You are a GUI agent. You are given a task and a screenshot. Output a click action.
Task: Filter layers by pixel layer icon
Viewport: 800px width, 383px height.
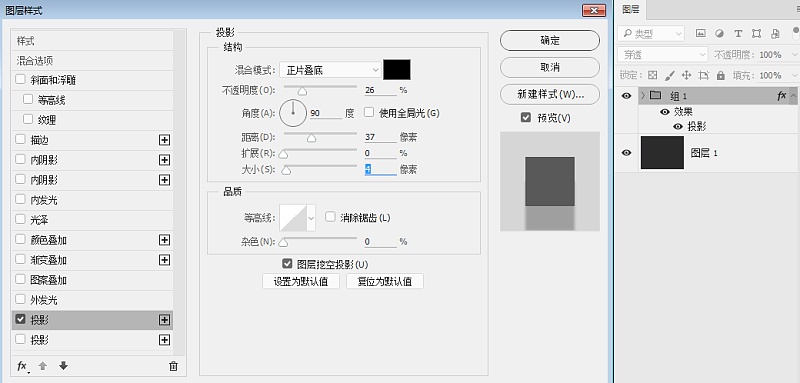tap(701, 33)
